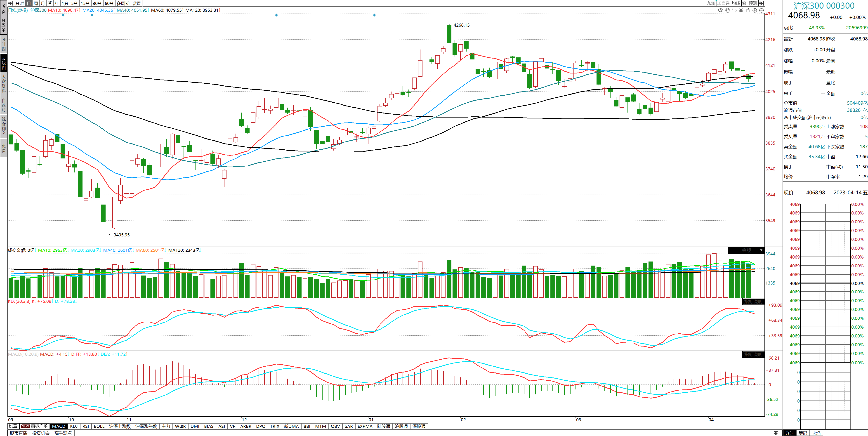Click the top-right expand arrow icon
868x436 pixels.
point(761,3)
